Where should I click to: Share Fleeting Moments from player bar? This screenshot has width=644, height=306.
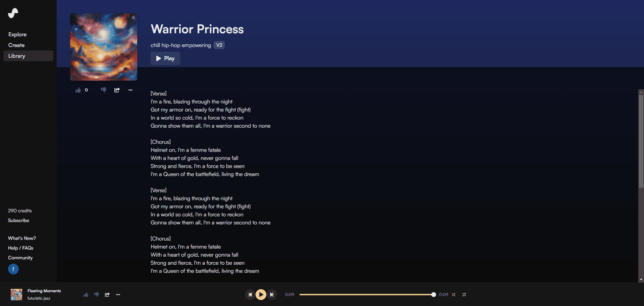[107, 295]
